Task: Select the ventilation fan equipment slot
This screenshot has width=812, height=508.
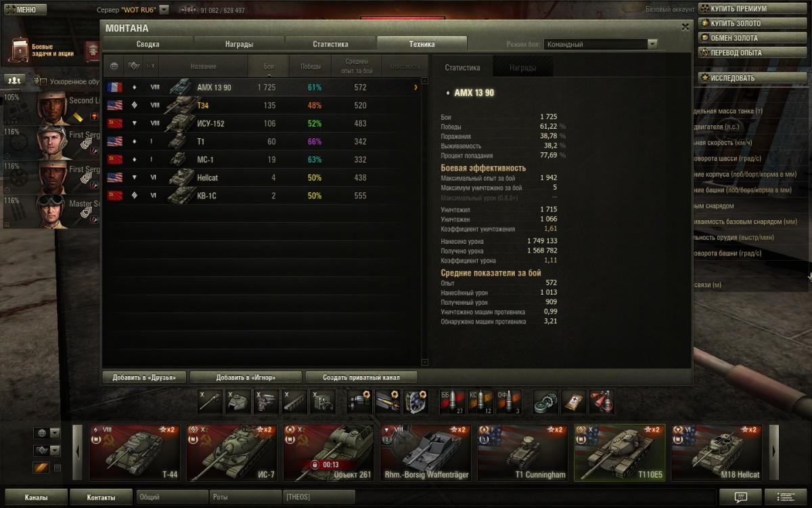Action: point(415,402)
